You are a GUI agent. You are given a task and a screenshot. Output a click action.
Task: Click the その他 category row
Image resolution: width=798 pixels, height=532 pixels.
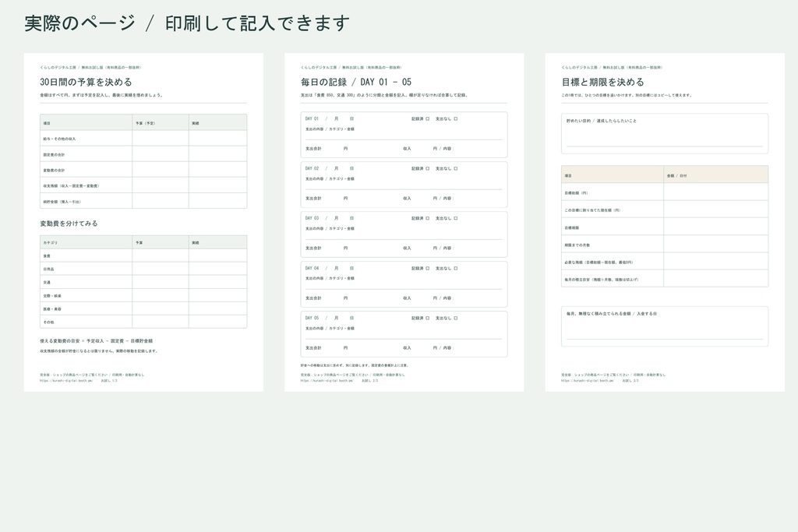[143, 322]
